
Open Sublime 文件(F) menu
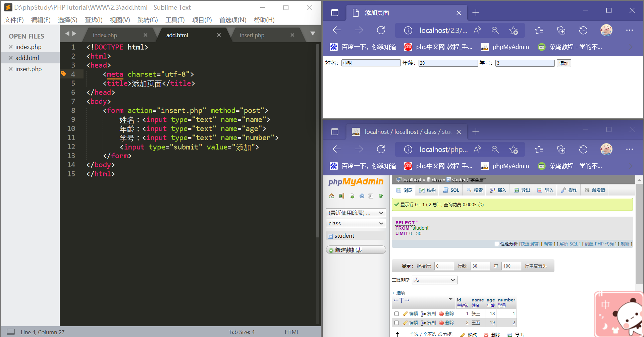(x=14, y=20)
